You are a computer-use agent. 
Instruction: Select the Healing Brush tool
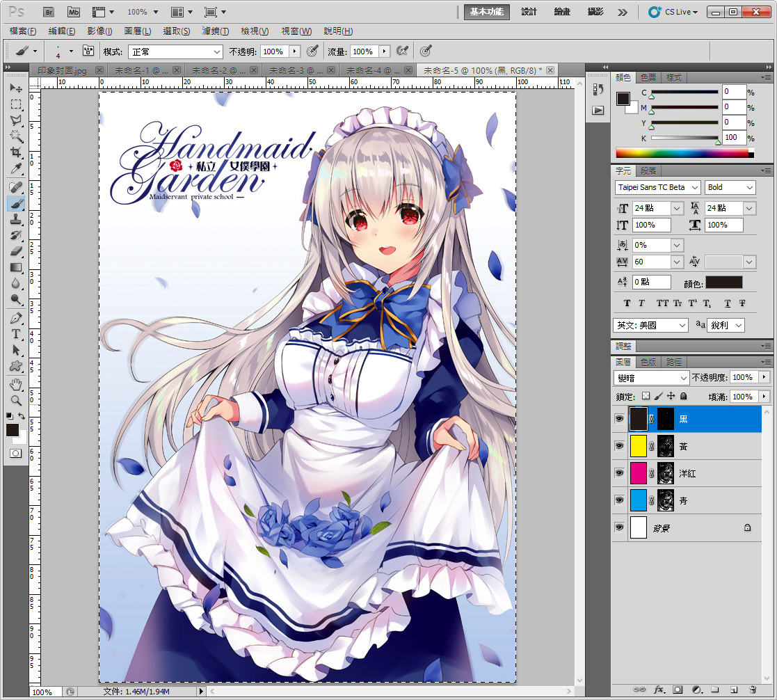[x=16, y=187]
